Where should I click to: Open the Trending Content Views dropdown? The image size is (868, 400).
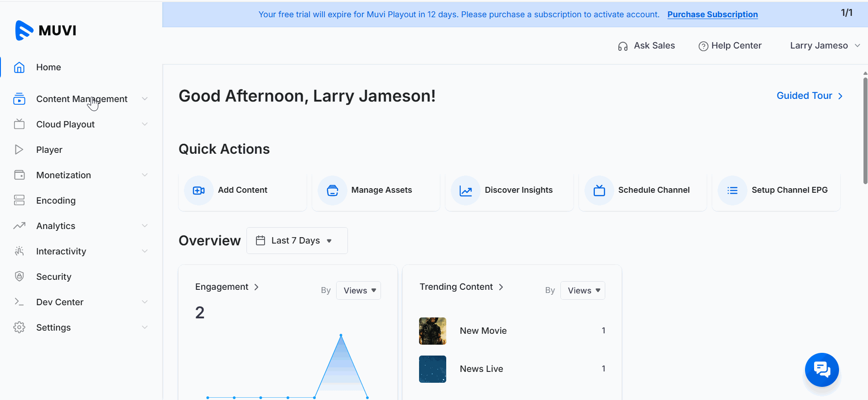pyautogui.click(x=583, y=290)
